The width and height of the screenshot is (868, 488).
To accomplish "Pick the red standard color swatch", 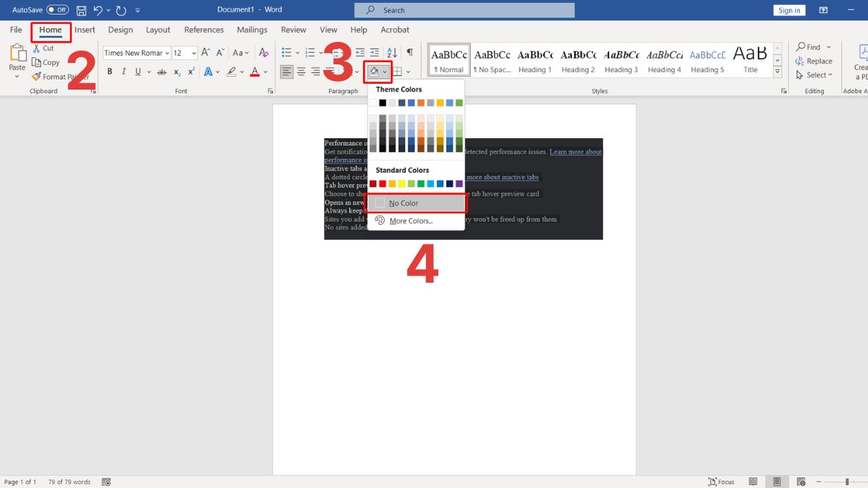I will coord(383,184).
